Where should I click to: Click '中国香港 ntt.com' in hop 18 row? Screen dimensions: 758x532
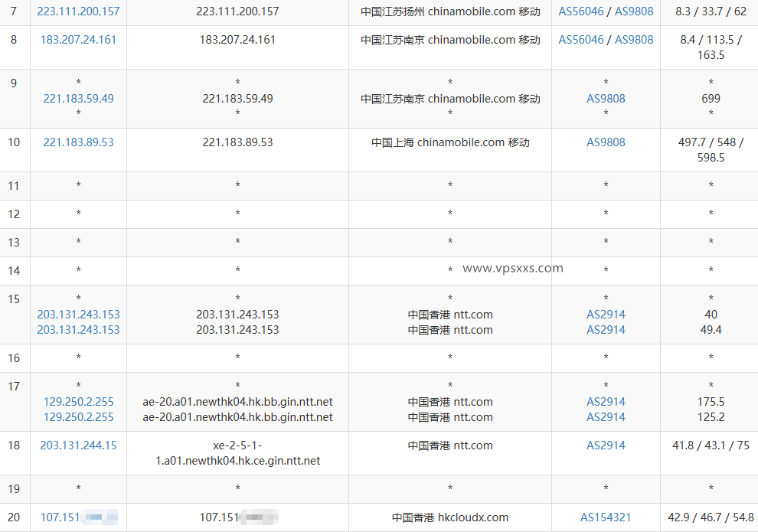coord(450,445)
